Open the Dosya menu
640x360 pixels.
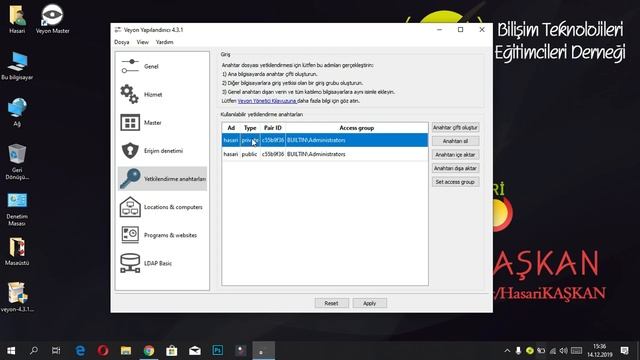(x=122, y=42)
